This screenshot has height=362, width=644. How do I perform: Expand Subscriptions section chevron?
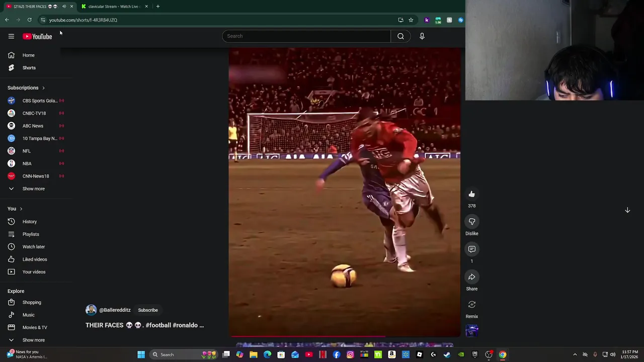(x=43, y=88)
